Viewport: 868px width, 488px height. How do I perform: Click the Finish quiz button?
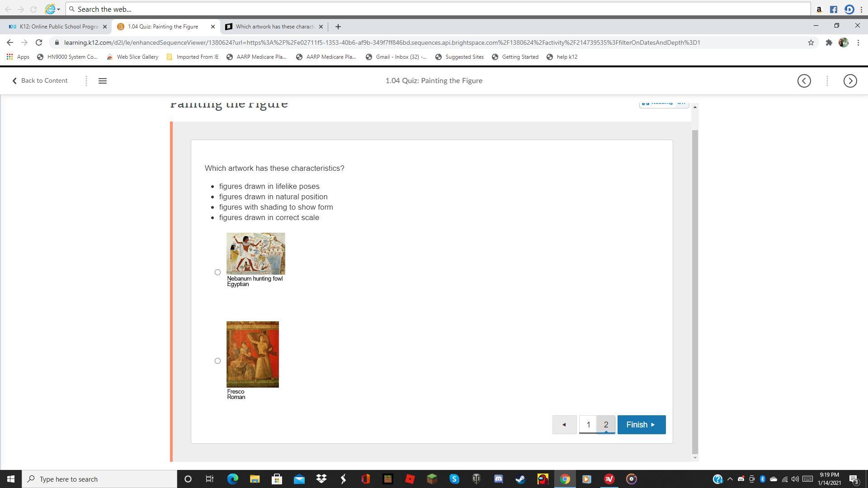pyautogui.click(x=641, y=425)
